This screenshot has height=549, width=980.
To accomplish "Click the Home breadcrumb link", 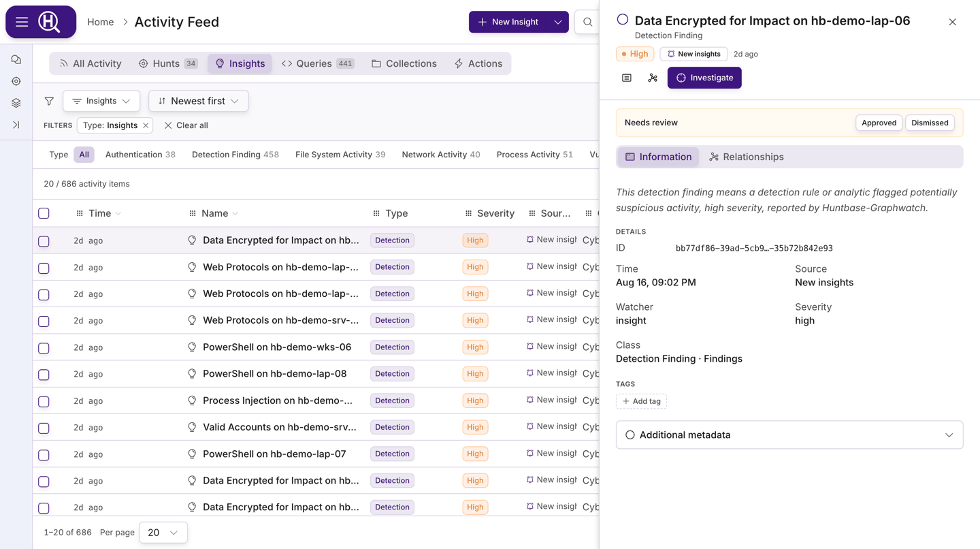I will pyautogui.click(x=101, y=22).
